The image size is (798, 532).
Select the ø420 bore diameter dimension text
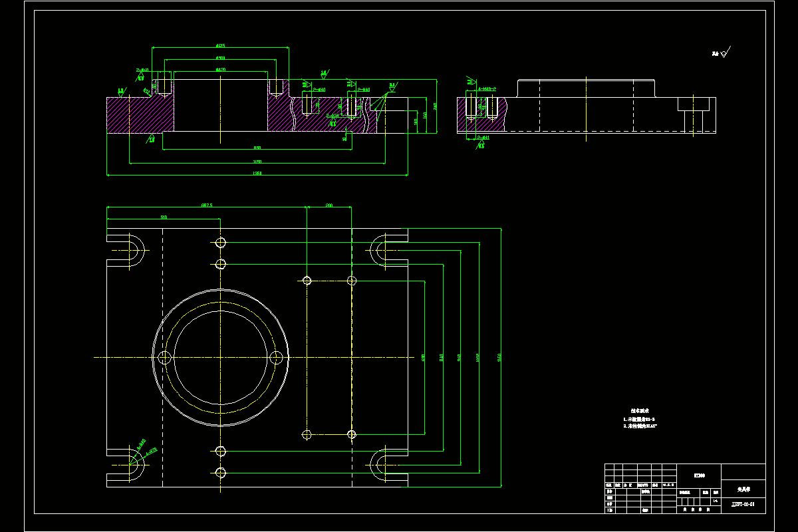point(220,69)
